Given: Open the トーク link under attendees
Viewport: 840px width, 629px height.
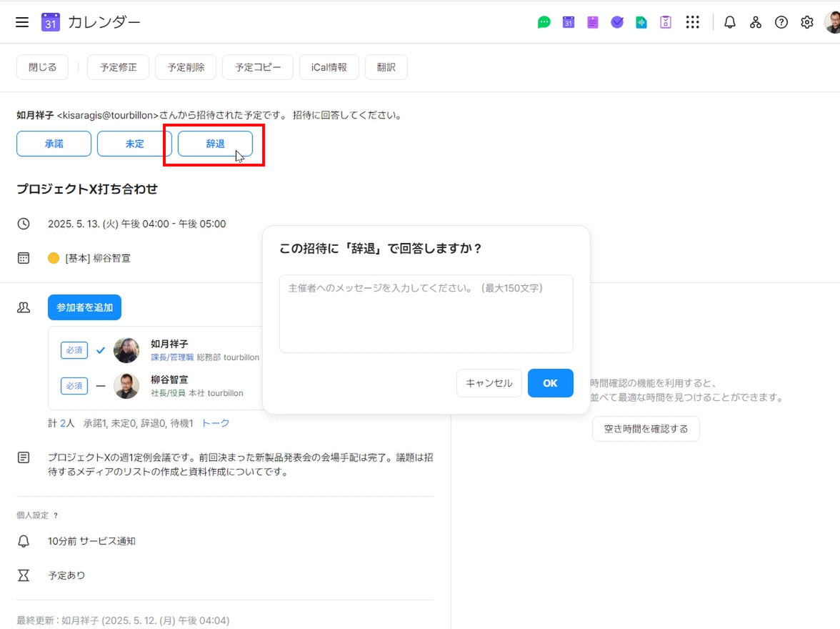Looking at the screenshot, I should click(216, 423).
